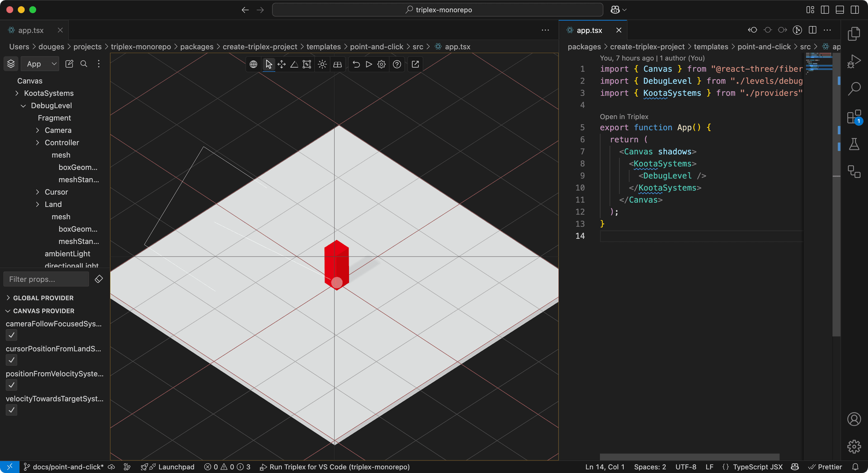
Task: Disable velocityTowardsTargetSystem checkbox
Action: click(12, 410)
